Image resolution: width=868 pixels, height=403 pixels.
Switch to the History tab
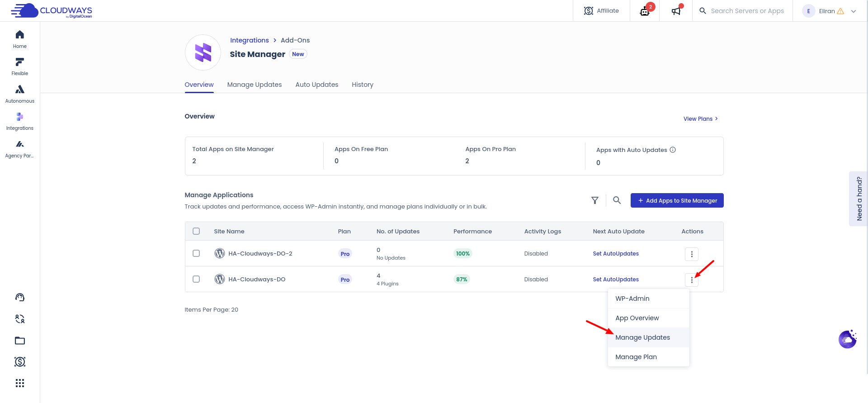click(363, 85)
